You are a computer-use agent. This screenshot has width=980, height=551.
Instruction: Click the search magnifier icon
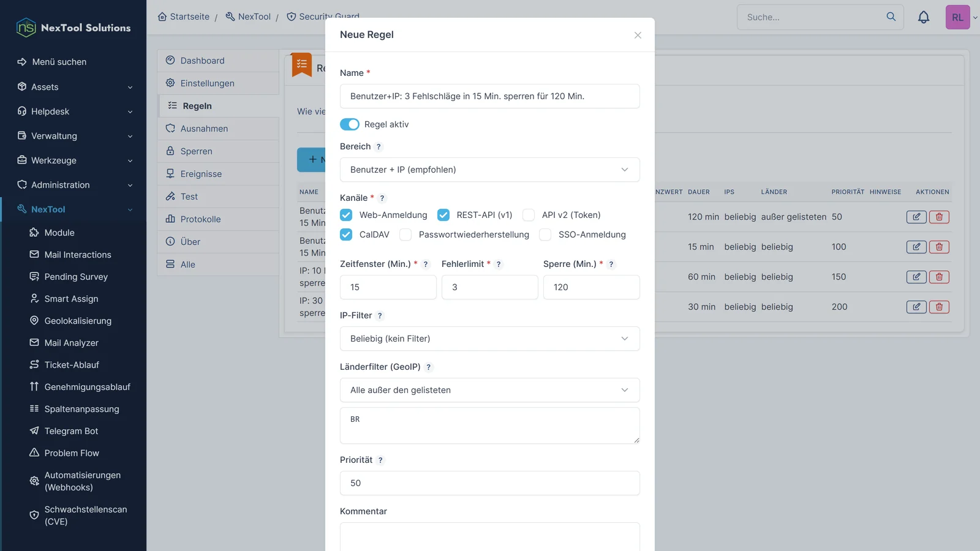pos(891,17)
